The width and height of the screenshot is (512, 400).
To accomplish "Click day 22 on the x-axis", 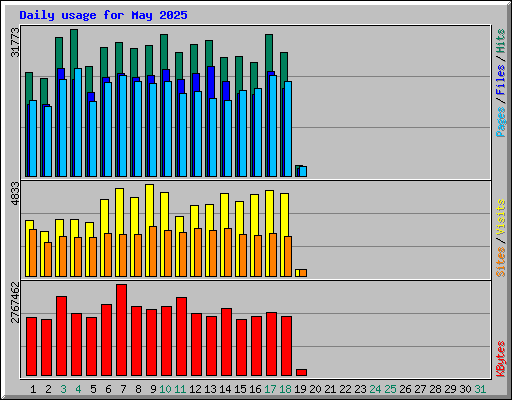I will (x=345, y=389).
